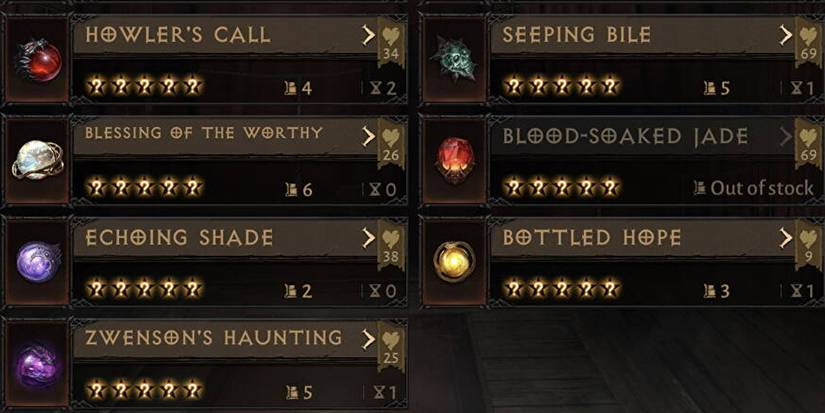The height and width of the screenshot is (413, 825).
Task: Open the Bottled Hope title entry
Action: (x=643, y=238)
